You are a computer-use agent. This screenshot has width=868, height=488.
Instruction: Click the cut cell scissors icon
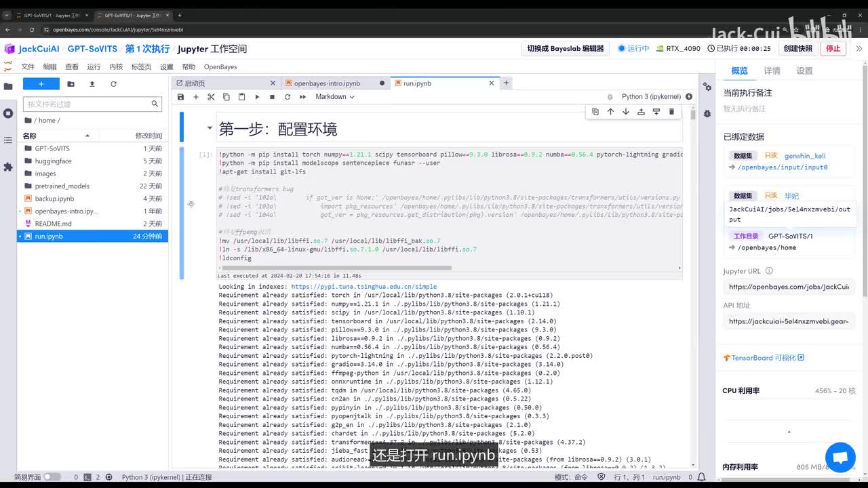click(211, 97)
